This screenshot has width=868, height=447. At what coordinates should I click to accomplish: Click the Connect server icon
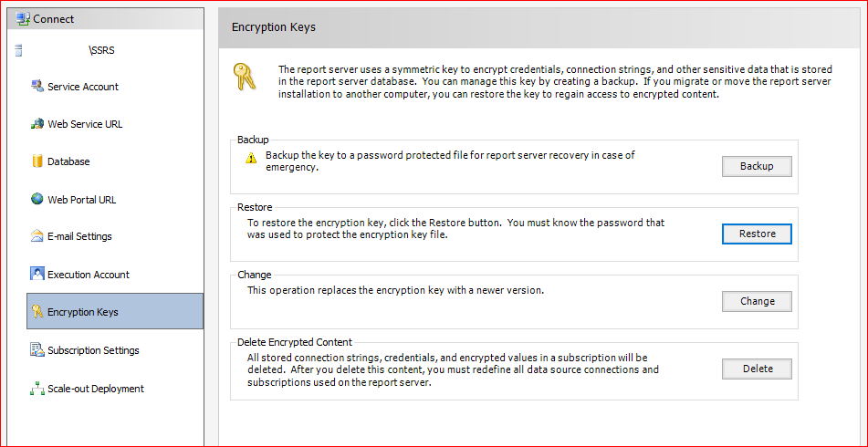click(23, 19)
